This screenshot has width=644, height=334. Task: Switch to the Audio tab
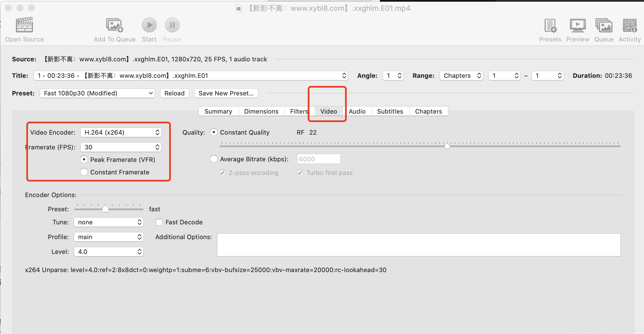point(357,111)
